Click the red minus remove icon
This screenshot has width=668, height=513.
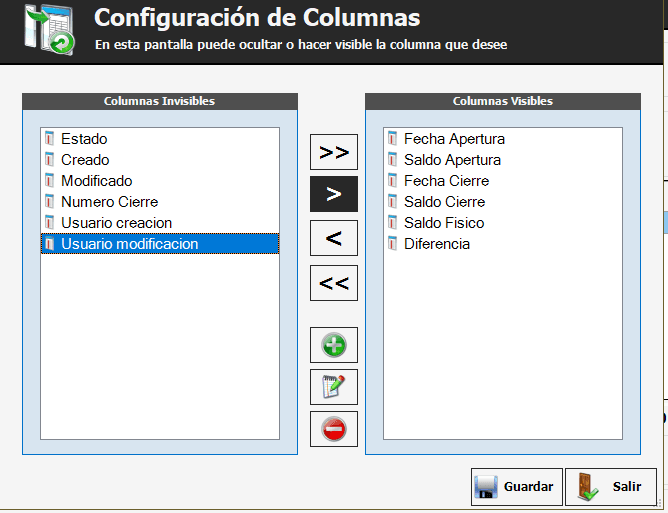pos(333,429)
